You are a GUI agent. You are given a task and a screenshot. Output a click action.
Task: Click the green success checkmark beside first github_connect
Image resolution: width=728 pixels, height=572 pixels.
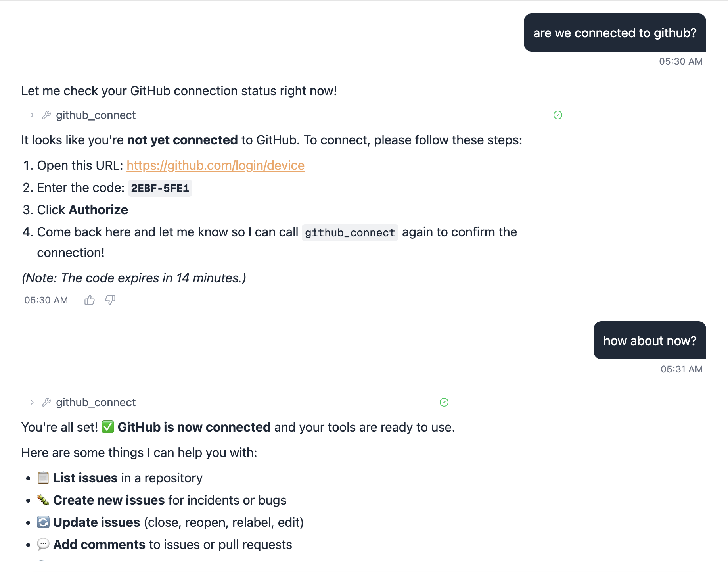coord(557,115)
